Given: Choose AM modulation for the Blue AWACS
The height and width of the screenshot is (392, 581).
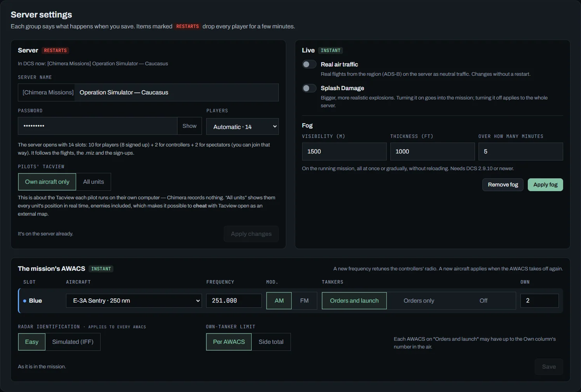Looking at the screenshot, I should coord(279,301).
